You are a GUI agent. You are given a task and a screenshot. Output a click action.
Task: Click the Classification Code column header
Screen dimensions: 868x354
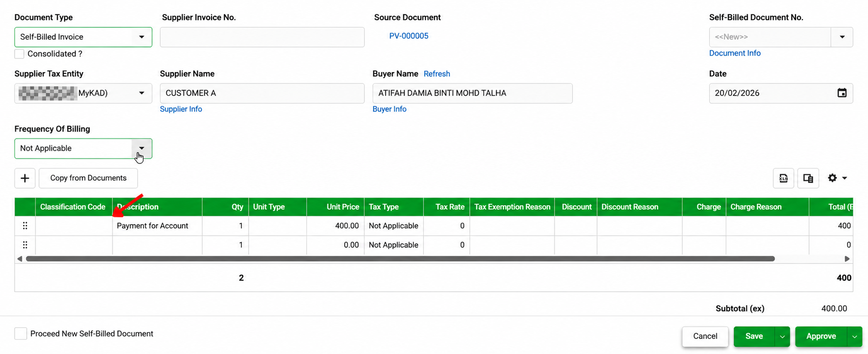[x=73, y=207]
